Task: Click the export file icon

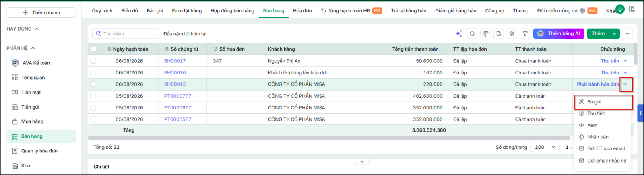Action: coord(499,34)
